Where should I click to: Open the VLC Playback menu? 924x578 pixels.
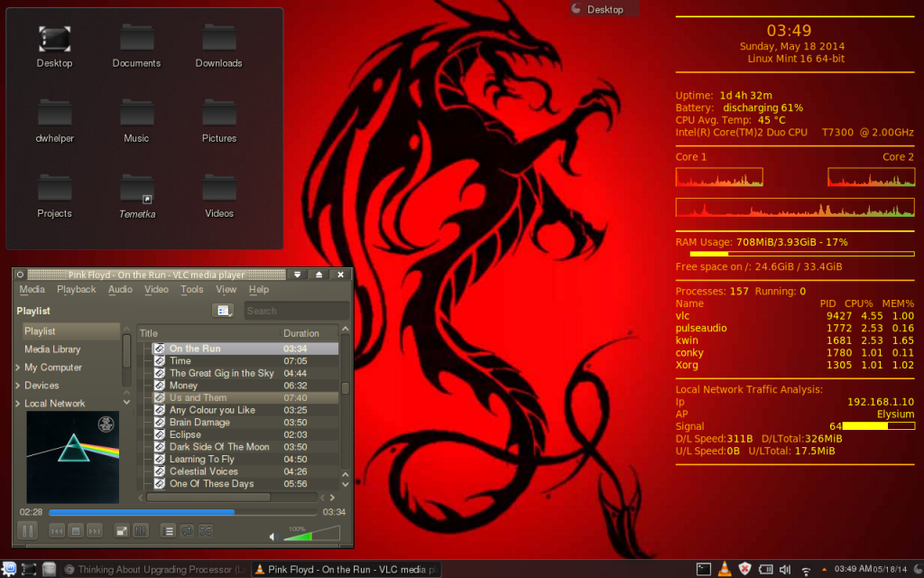pos(76,290)
